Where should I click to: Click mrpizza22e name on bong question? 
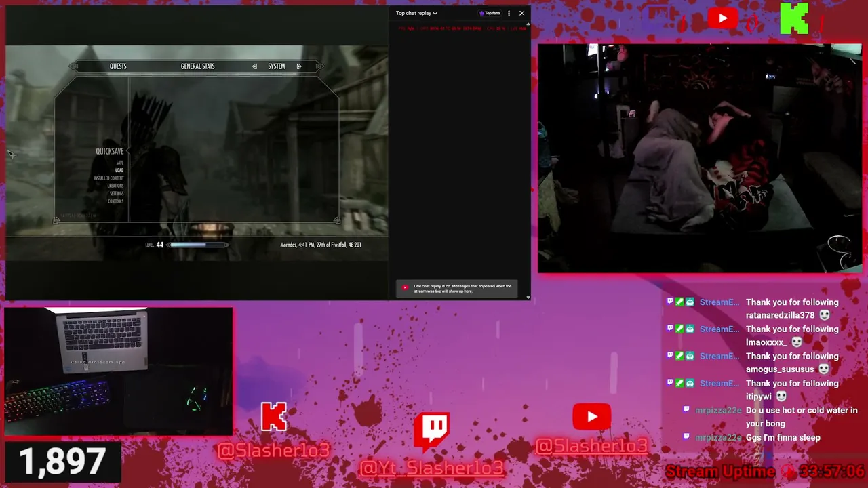click(718, 411)
